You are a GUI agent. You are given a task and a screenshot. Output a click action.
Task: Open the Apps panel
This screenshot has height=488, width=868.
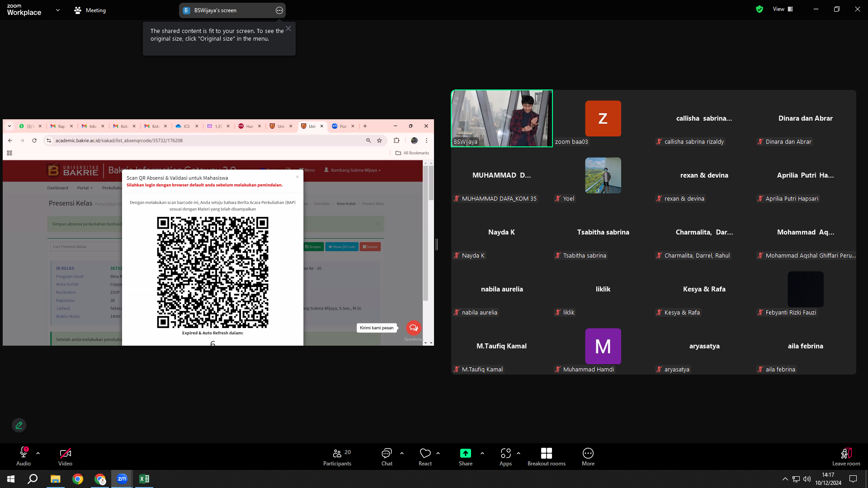point(505,456)
